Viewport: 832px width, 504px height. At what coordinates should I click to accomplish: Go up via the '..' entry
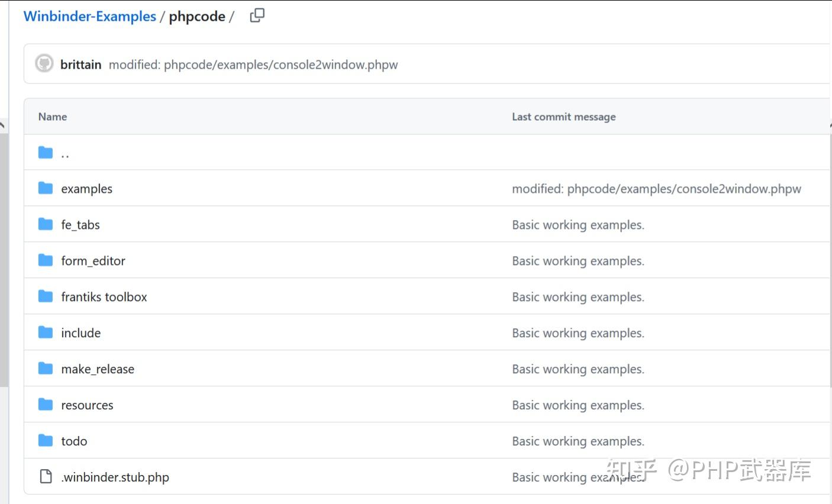coord(65,154)
